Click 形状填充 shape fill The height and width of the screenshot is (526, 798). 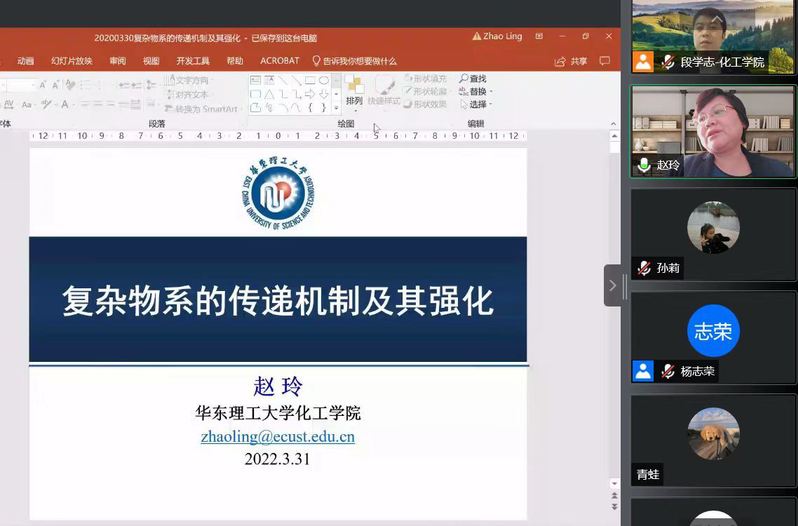[426, 78]
